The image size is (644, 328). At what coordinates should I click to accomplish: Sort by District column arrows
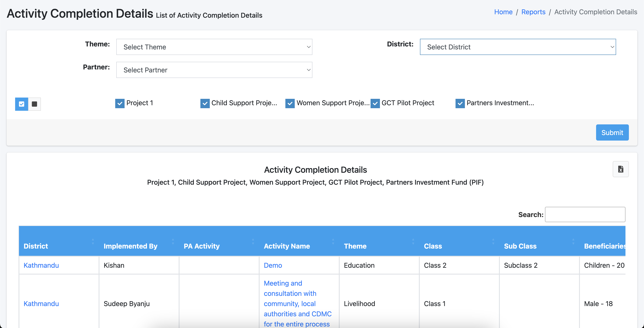[x=93, y=241]
